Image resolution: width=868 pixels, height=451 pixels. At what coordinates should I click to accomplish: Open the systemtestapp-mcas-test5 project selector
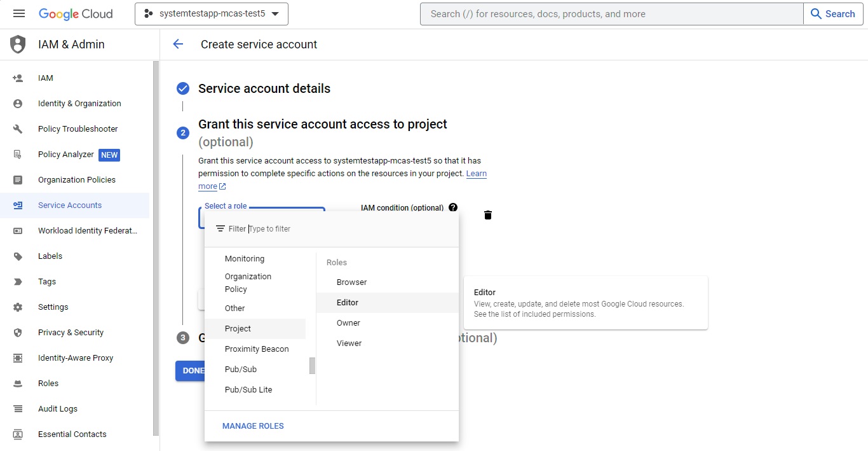click(212, 14)
